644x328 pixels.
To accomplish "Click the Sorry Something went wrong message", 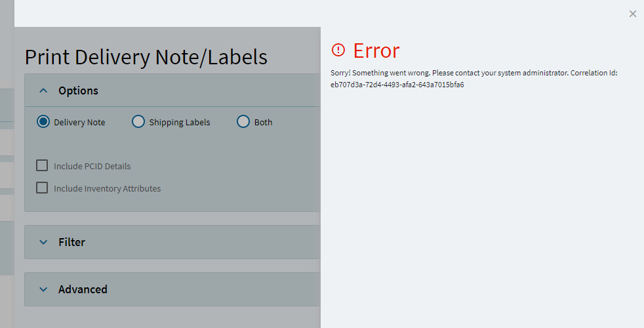I will pos(474,73).
